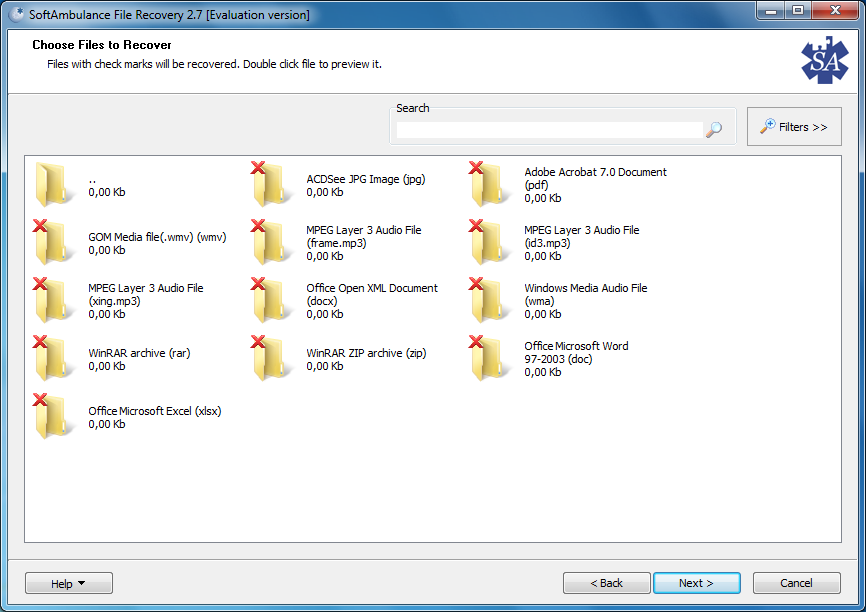866x612 pixels.
Task: Select the Office Microsoft Excel (xlsx) folder icon
Action: pos(54,416)
